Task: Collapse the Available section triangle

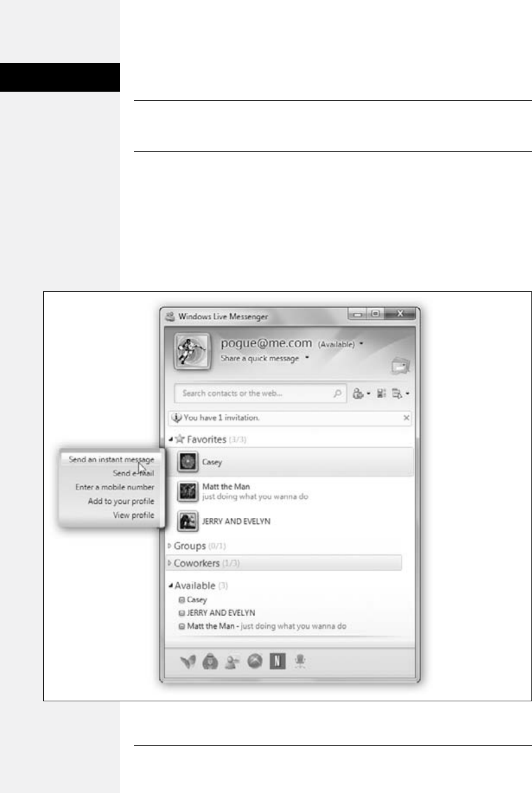Action: (171, 586)
